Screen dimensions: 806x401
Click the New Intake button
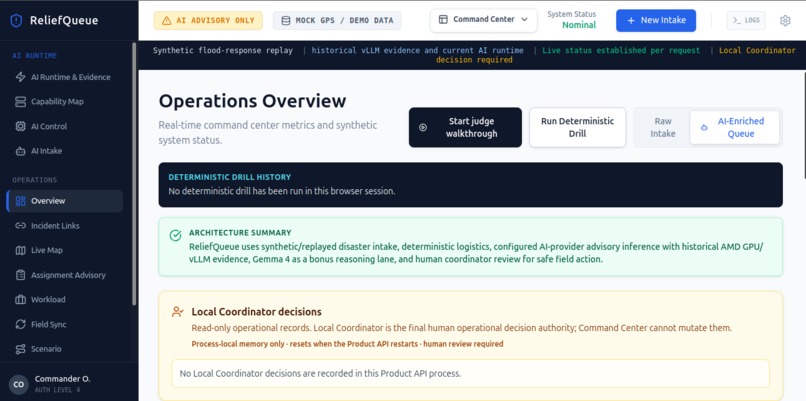tap(656, 21)
